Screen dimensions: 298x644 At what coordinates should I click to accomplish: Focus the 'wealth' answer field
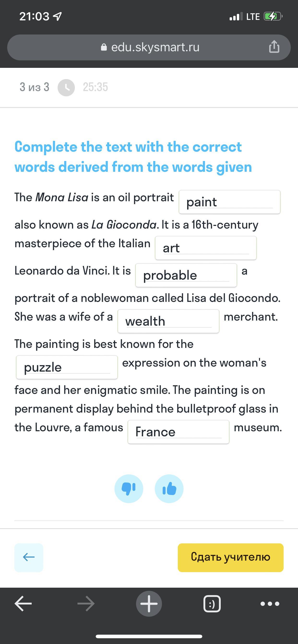tap(168, 321)
